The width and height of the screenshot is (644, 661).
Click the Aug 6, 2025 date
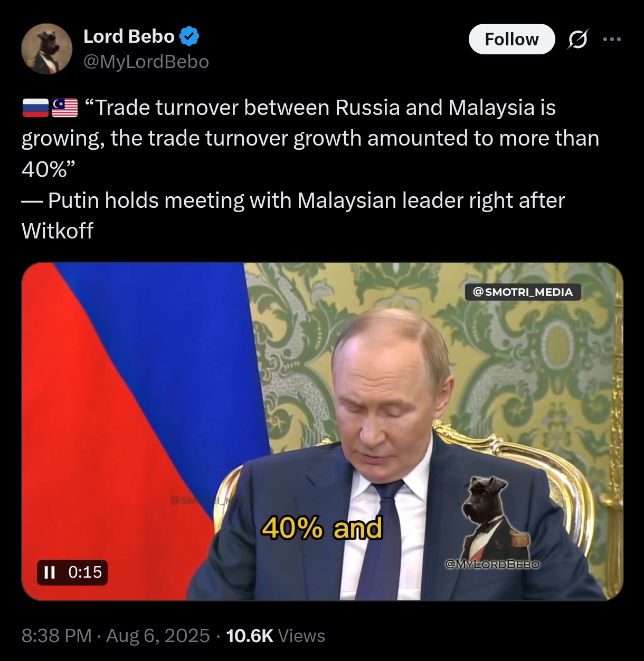click(158, 636)
